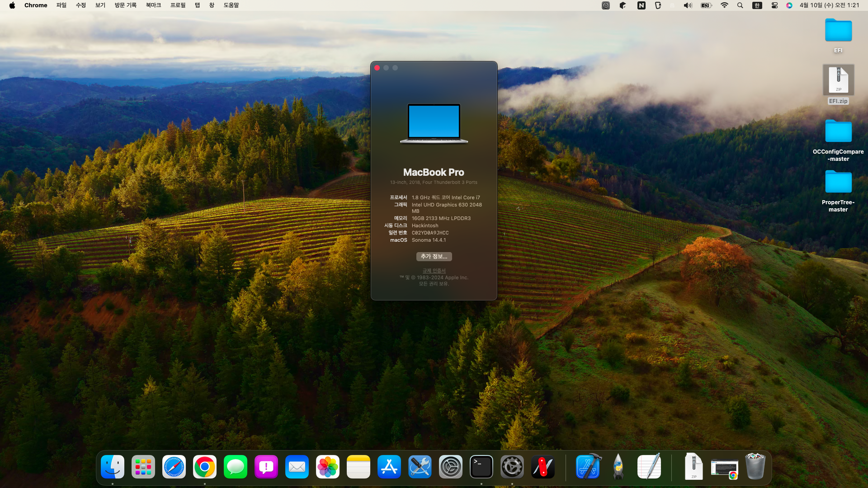Viewport: 868px width, 488px height.
Task: Open the volume control in menu bar
Action: click(x=688, y=5)
